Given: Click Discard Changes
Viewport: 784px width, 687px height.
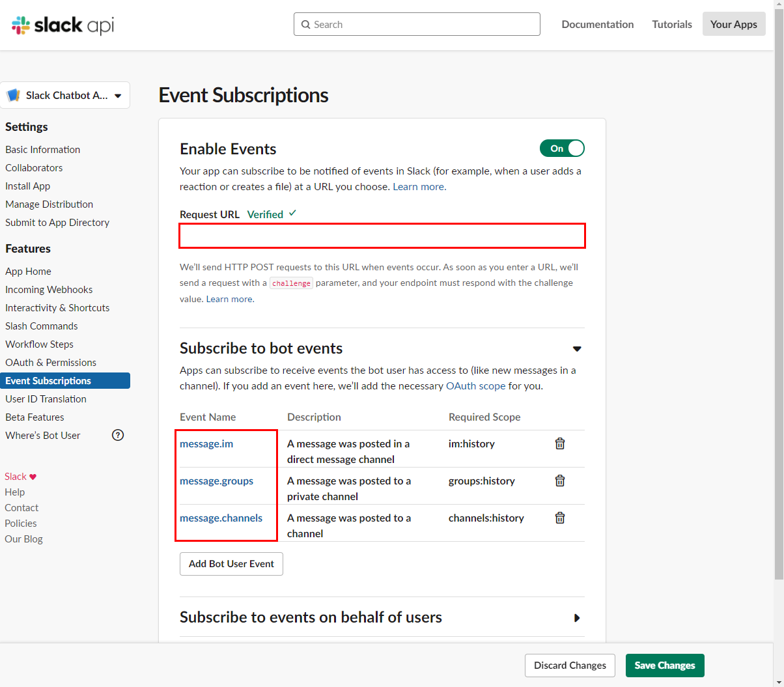Looking at the screenshot, I should pos(570,666).
